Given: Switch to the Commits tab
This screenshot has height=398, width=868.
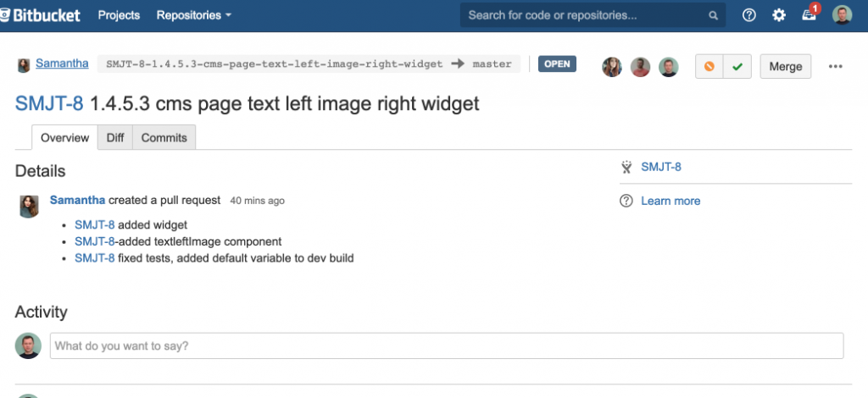Looking at the screenshot, I should (x=164, y=138).
